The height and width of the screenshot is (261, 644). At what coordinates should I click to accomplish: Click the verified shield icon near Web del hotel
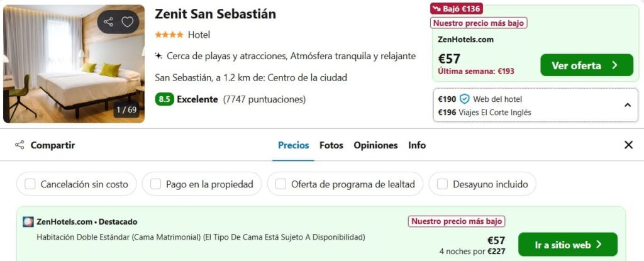(465, 99)
